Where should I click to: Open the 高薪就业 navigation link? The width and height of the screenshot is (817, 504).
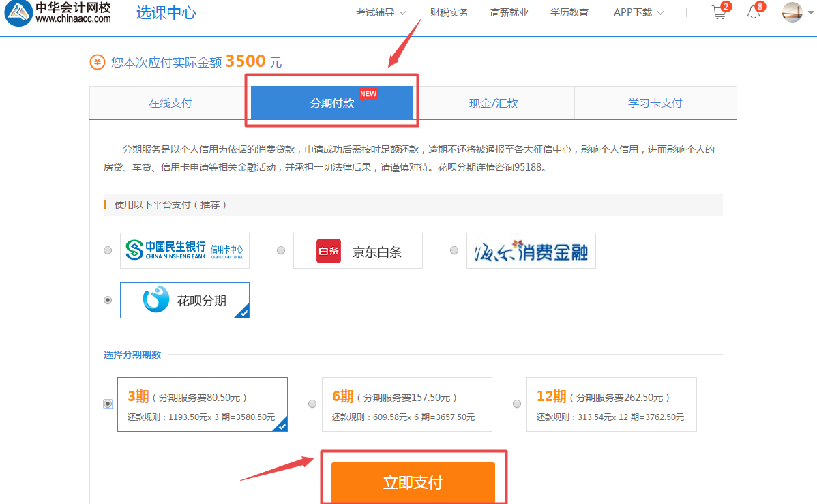509,12
